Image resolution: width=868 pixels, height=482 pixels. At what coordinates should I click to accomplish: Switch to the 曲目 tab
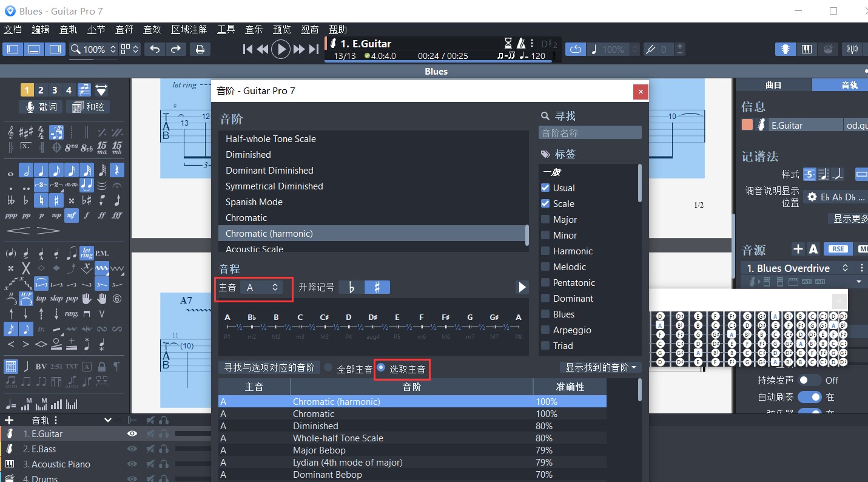(x=773, y=85)
